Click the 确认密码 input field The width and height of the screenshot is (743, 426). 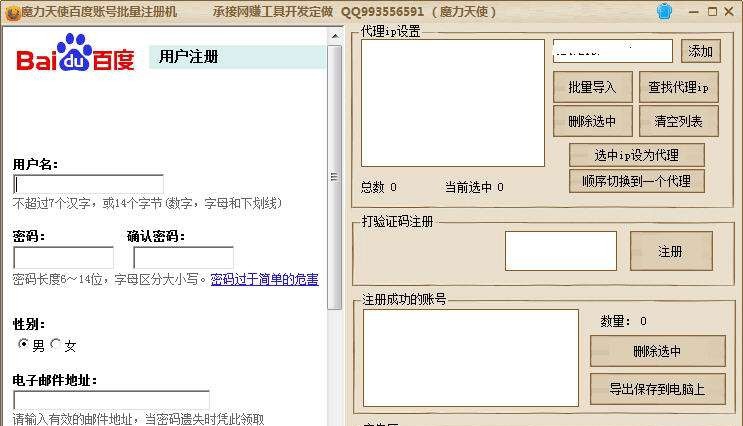[x=183, y=257]
